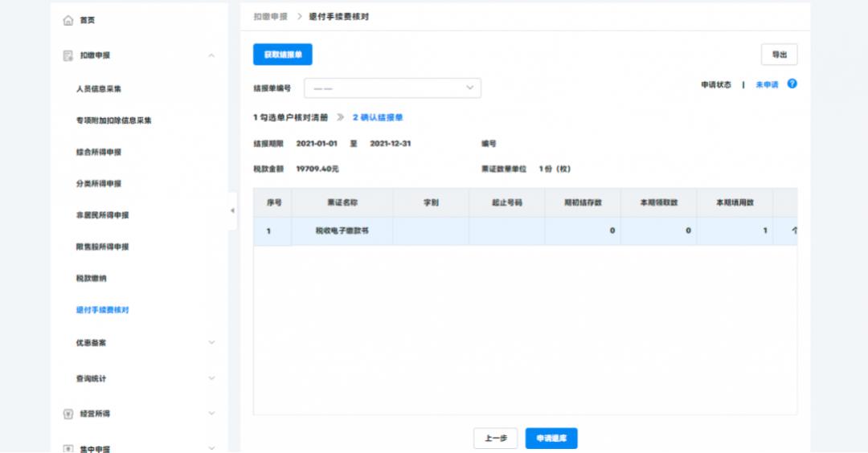This screenshot has height=453, width=868.
Task: Click the 扣缴申报 document icon in sidebar
Action: (68, 55)
